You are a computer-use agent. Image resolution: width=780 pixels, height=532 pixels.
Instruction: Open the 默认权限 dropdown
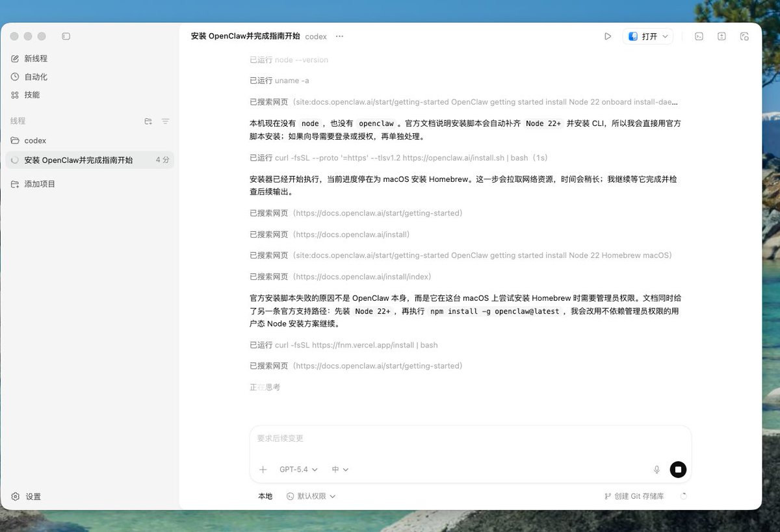[311, 496]
